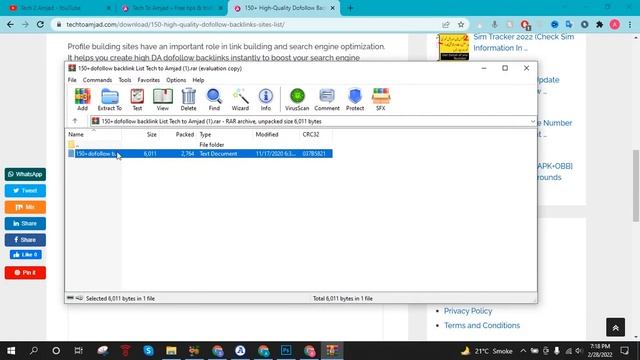Launch the Wizard tool
The width and height of the screenshot is (640, 360).
pyautogui.click(x=240, y=99)
